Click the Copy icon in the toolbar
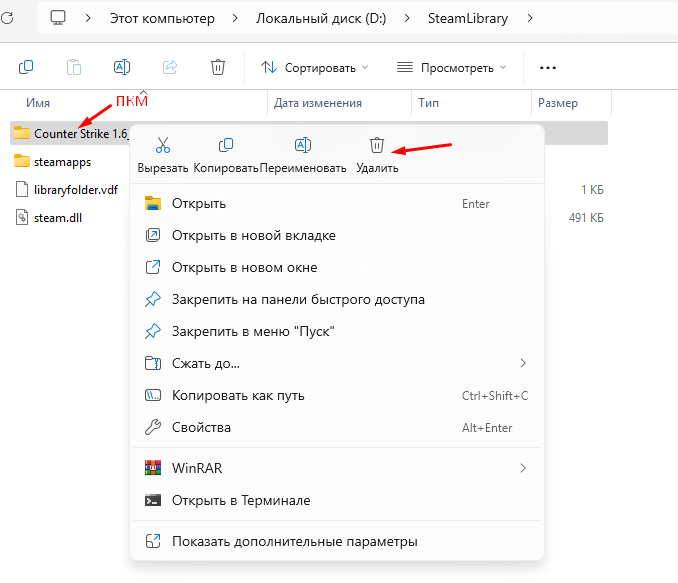This screenshot has height=583, width=678. 26,67
